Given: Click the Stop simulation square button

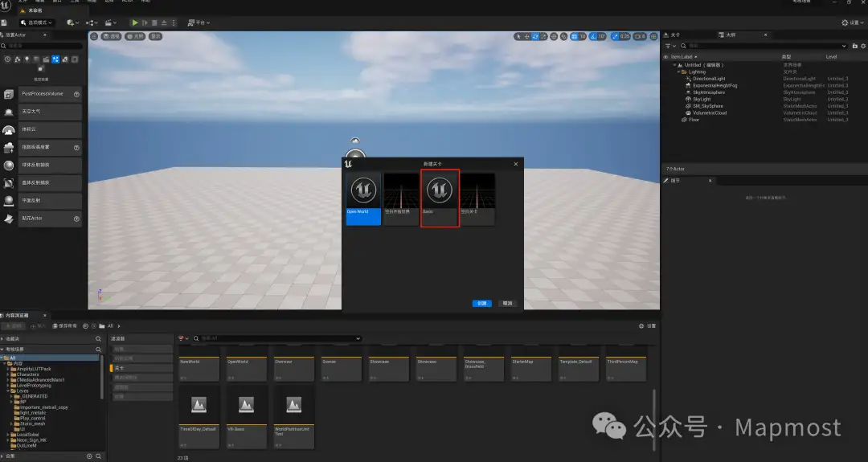Looking at the screenshot, I should (x=154, y=22).
